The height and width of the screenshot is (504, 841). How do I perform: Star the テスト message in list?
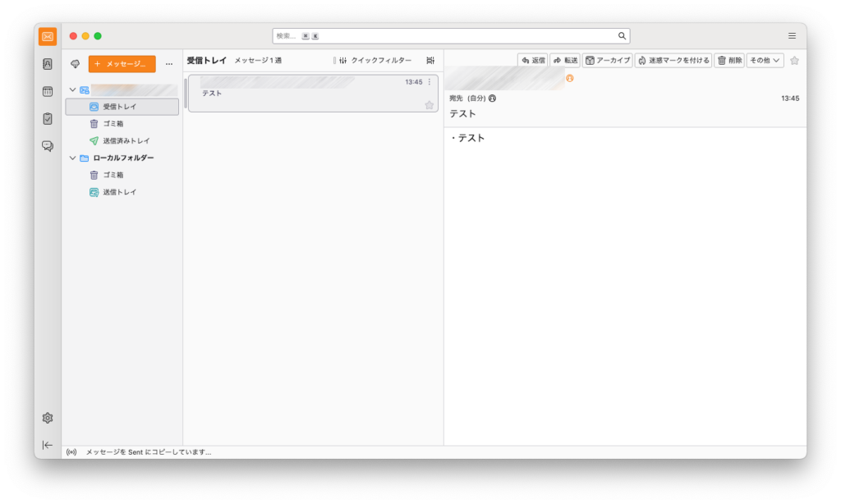[429, 105]
